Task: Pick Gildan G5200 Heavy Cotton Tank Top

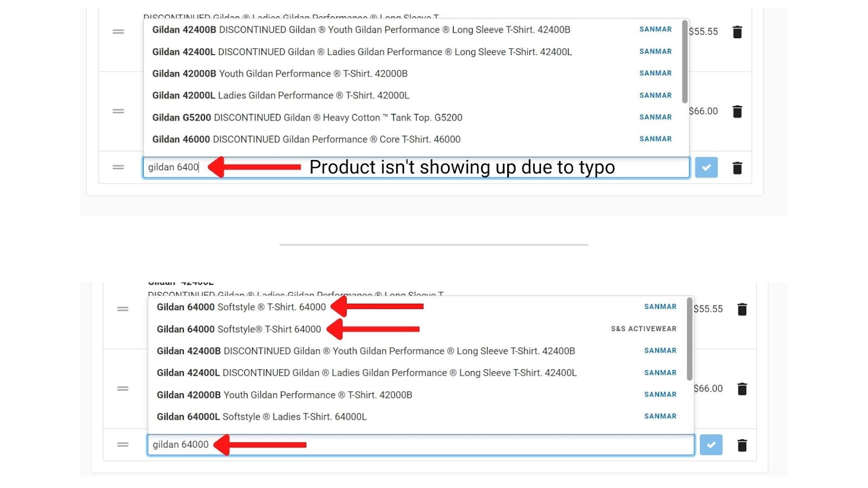Action: (x=416, y=118)
